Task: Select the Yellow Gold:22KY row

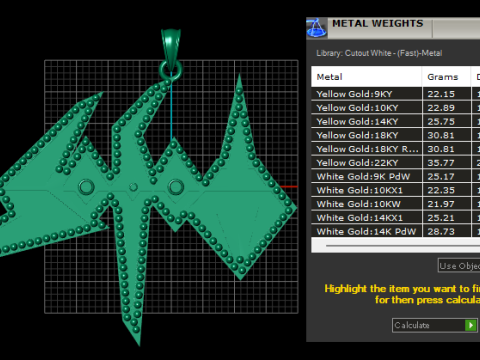Action: (x=396, y=163)
